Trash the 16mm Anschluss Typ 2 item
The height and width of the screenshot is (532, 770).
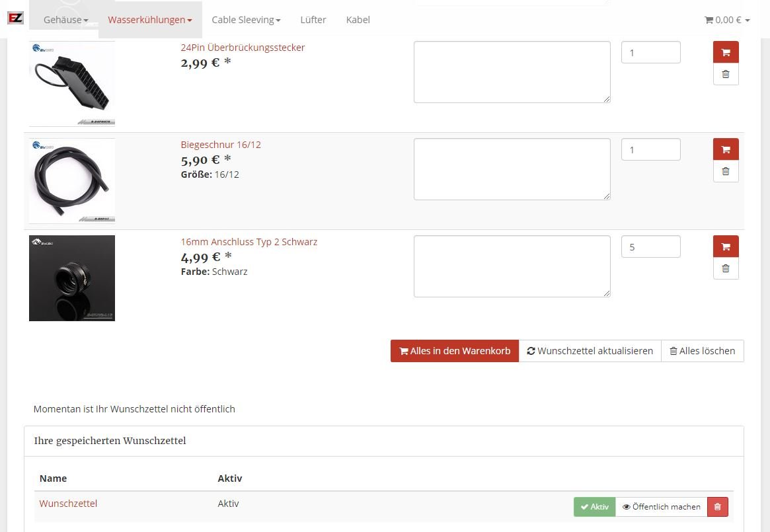pos(726,268)
